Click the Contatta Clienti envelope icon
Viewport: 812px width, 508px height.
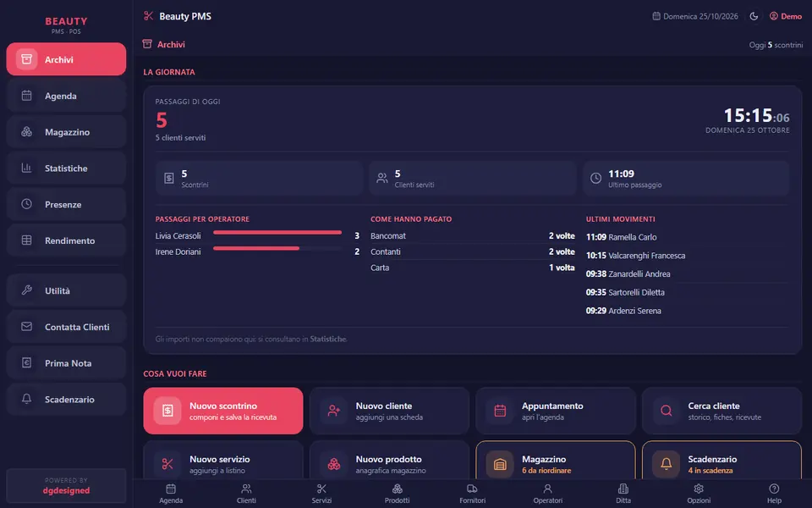[26, 327]
